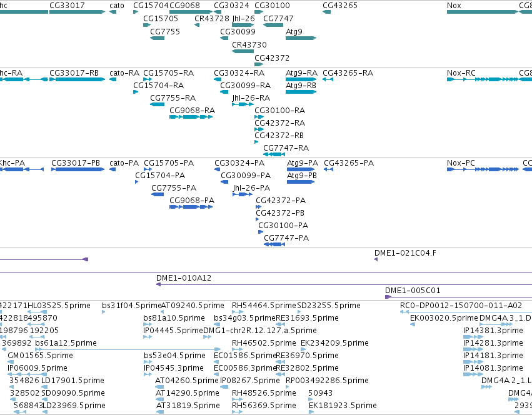The image size is (532, 415).
Task: Click protein CG43265-PA
Action: pyautogui.click(x=349, y=163)
